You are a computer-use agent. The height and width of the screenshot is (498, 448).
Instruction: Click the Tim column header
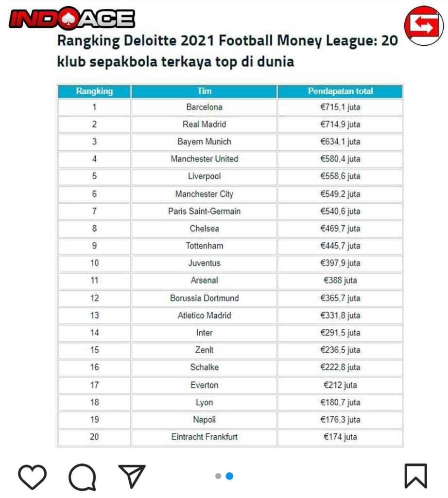point(204,91)
